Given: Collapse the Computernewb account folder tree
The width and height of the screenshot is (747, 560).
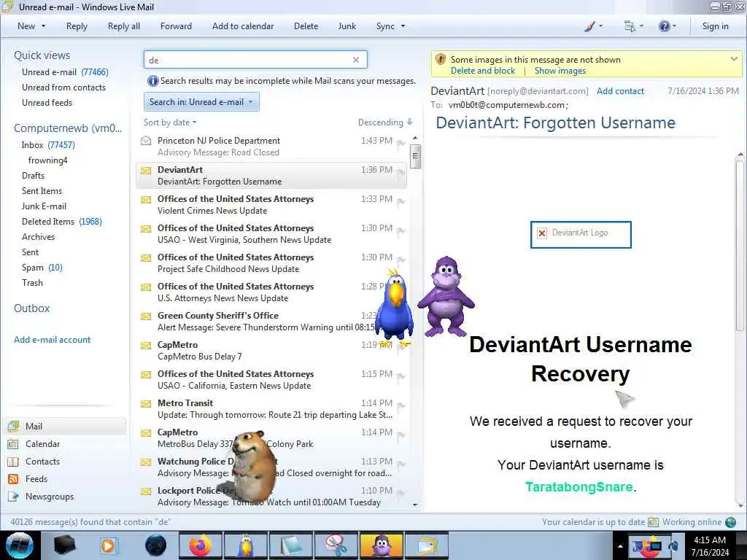Looking at the screenshot, I should coord(68,128).
